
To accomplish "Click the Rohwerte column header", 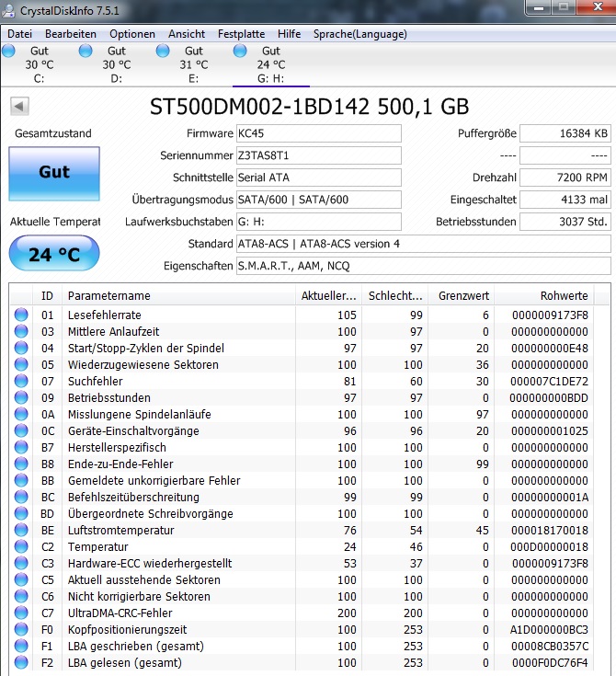I will (x=544, y=296).
